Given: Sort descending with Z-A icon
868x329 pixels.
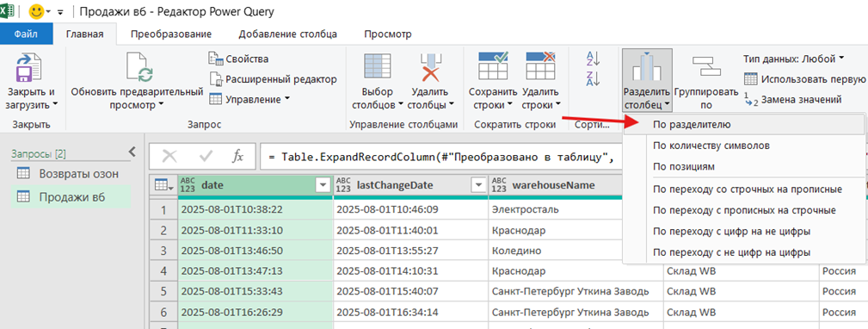Looking at the screenshot, I should (x=593, y=78).
